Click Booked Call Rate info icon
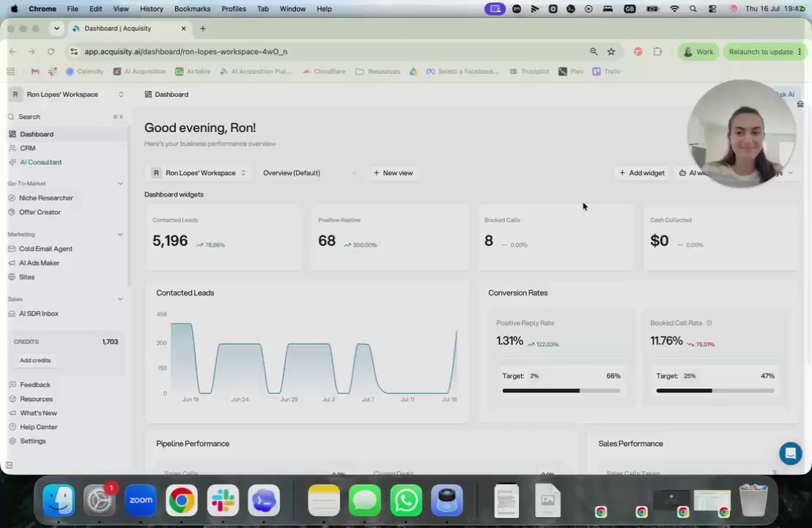Screen dimensions: 812x528 click(x=709, y=323)
